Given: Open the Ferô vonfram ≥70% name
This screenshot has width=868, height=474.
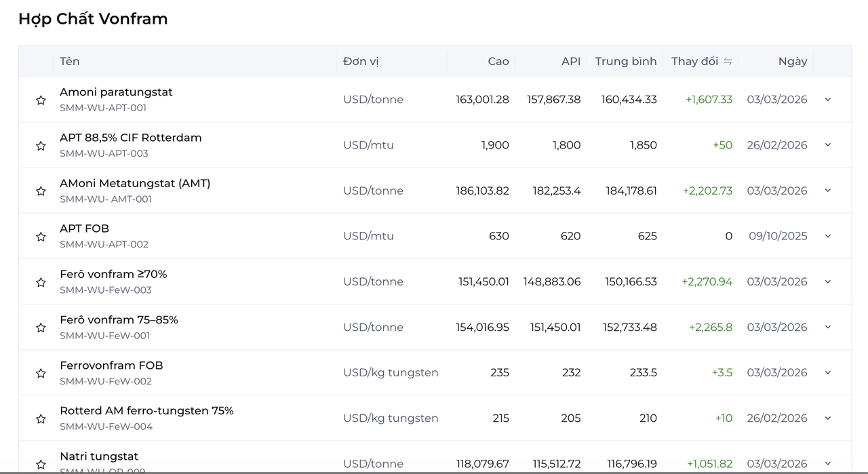Looking at the screenshot, I should [x=113, y=274].
